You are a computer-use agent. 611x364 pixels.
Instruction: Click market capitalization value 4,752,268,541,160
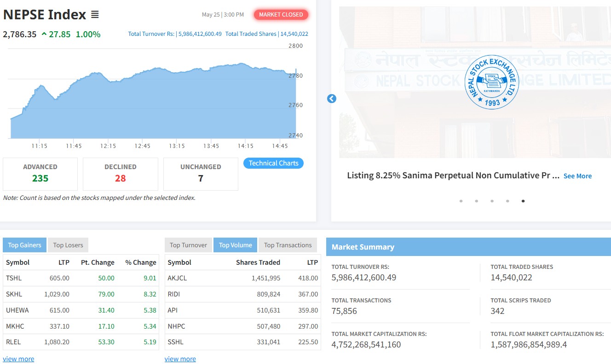[366, 345]
